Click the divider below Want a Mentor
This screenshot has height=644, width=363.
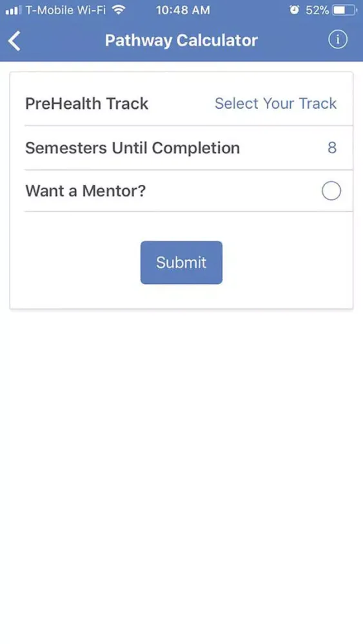[189, 211]
